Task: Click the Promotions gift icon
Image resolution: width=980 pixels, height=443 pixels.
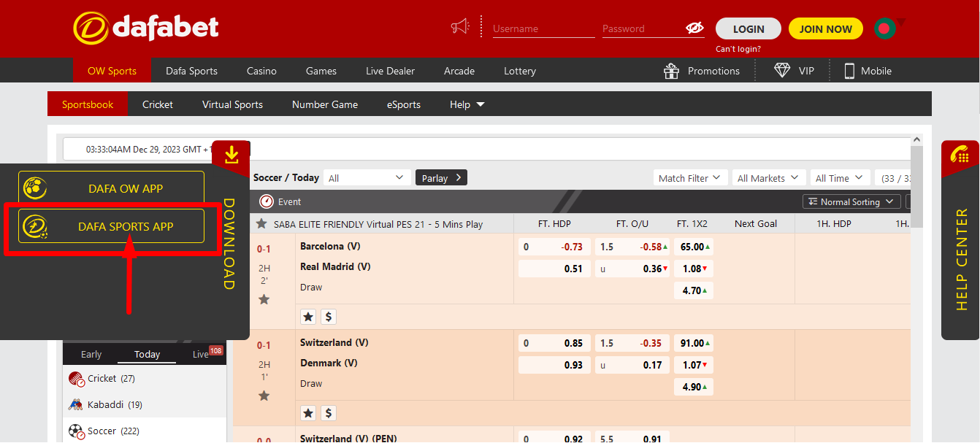Action: 671,71
